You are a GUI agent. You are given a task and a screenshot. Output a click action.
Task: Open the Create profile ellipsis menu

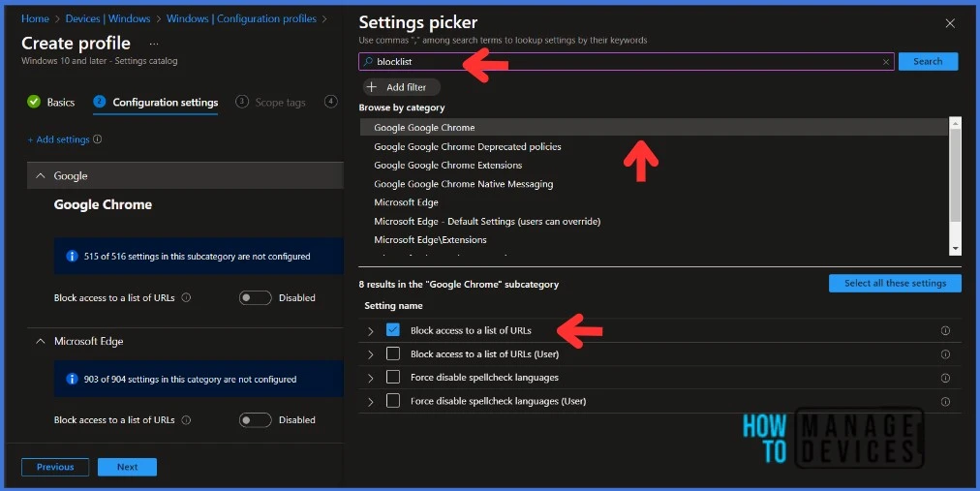point(154,44)
